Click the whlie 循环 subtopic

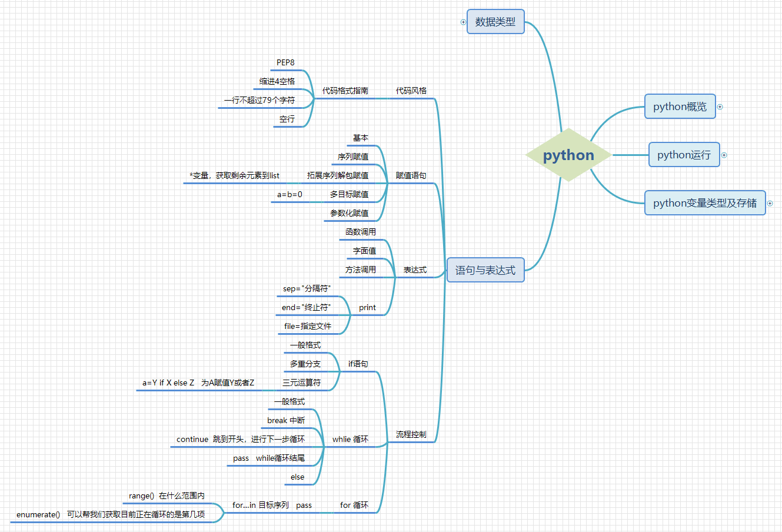click(x=351, y=439)
